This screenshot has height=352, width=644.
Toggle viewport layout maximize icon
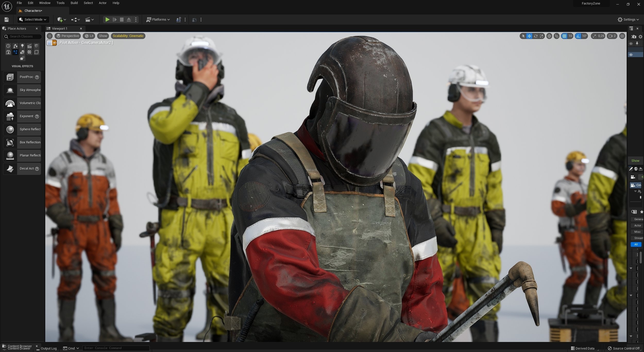[x=622, y=36]
